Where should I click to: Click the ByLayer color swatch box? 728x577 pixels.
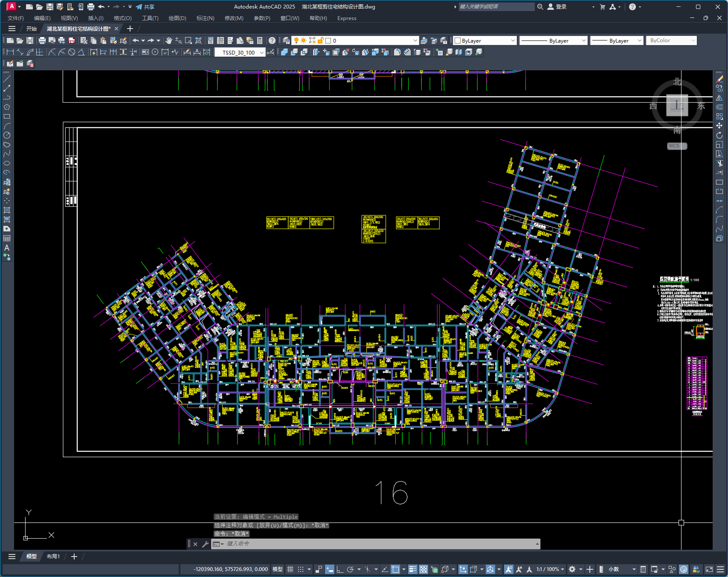pyautogui.click(x=458, y=40)
